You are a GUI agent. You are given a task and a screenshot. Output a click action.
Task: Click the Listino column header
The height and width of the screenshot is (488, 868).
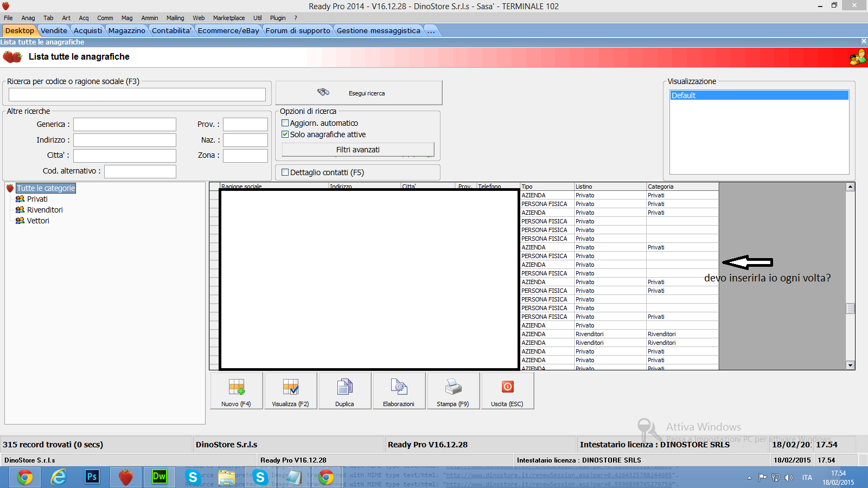tap(610, 187)
